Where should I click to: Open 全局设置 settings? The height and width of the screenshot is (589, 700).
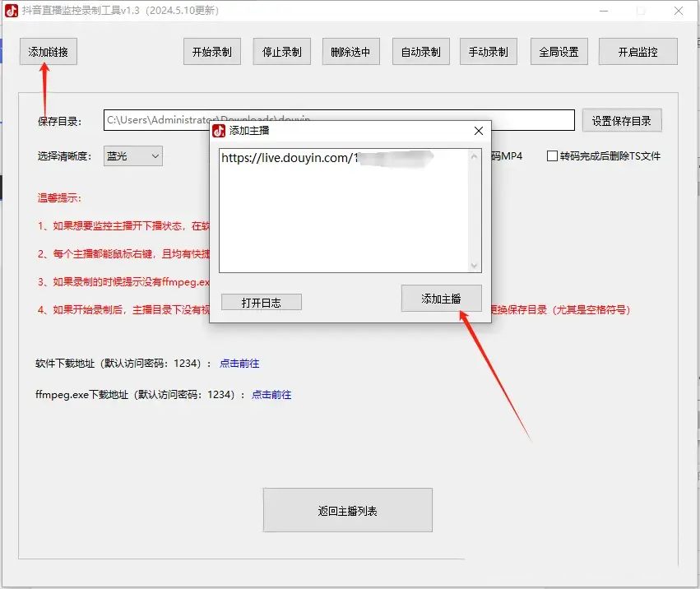click(x=559, y=52)
